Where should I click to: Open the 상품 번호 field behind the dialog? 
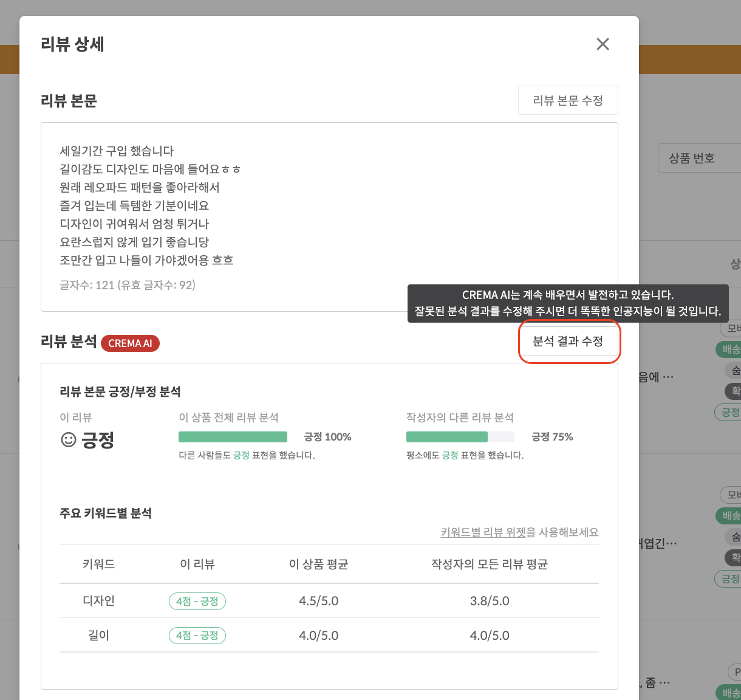click(698, 159)
